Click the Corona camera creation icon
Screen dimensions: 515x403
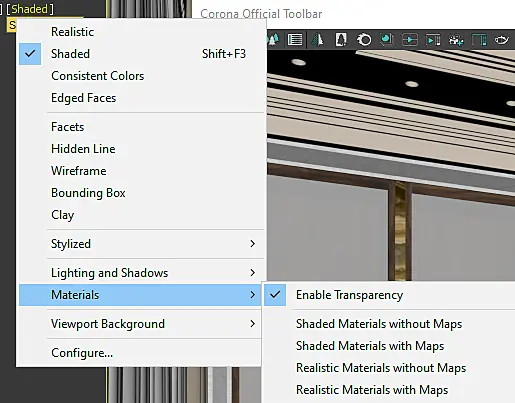(455, 40)
